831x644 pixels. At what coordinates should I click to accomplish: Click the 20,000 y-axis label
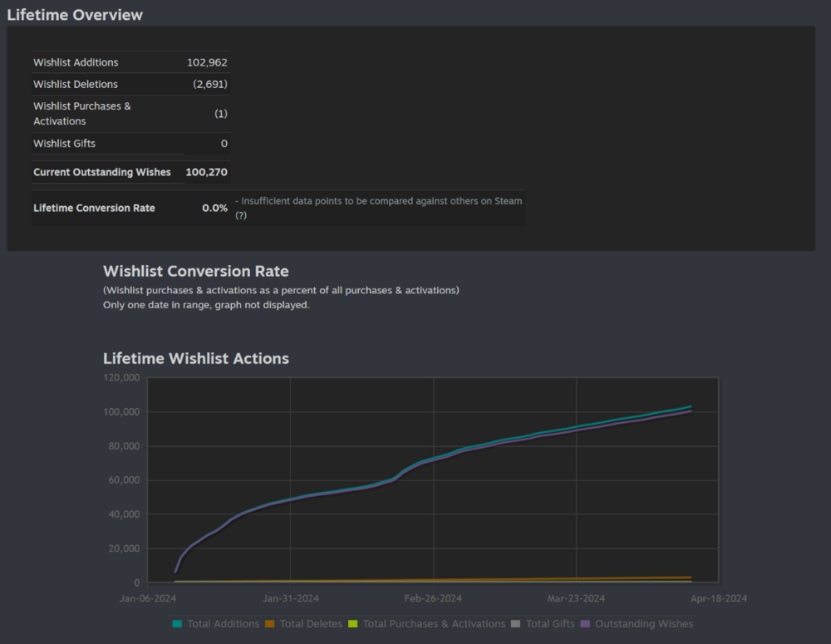coord(124,548)
